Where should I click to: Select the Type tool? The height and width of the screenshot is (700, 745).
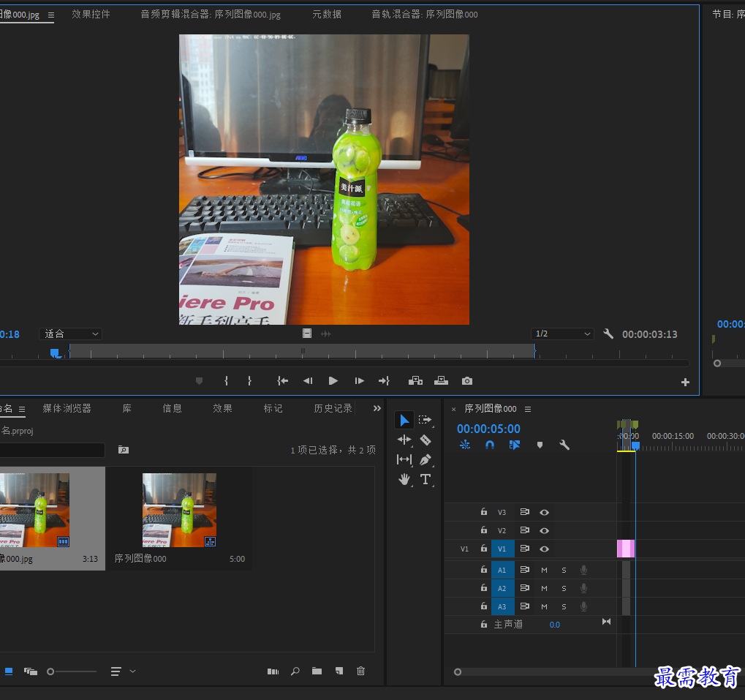click(426, 480)
